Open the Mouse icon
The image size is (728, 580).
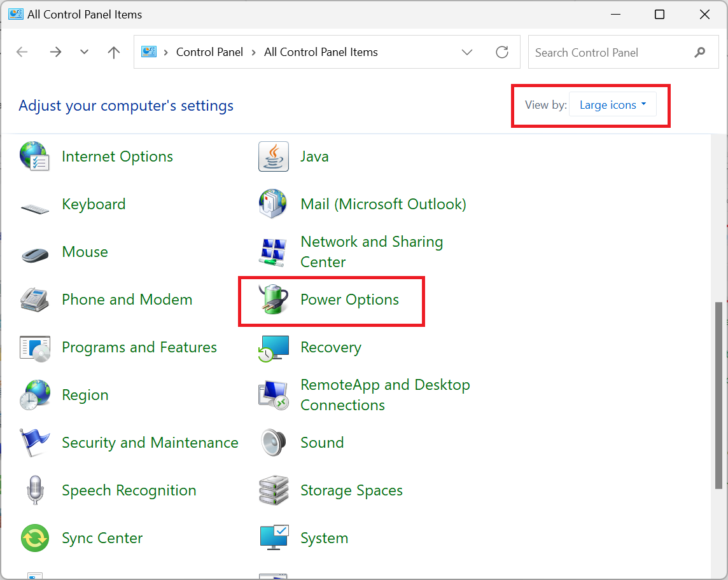(x=34, y=252)
